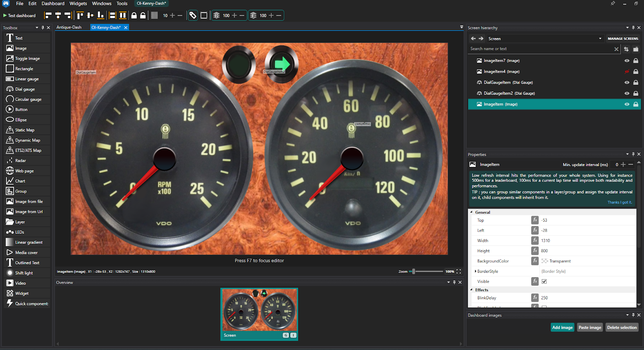644x350 pixels.
Task: Select the Chart tool
Action: click(x=27, y=181)
